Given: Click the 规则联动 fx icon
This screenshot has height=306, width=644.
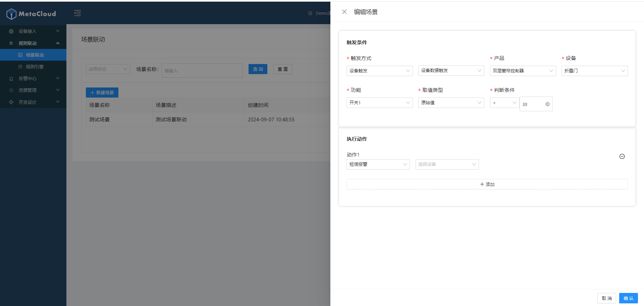Looking at the screenshot, I should pyautogui.click(x=11, y=43).
